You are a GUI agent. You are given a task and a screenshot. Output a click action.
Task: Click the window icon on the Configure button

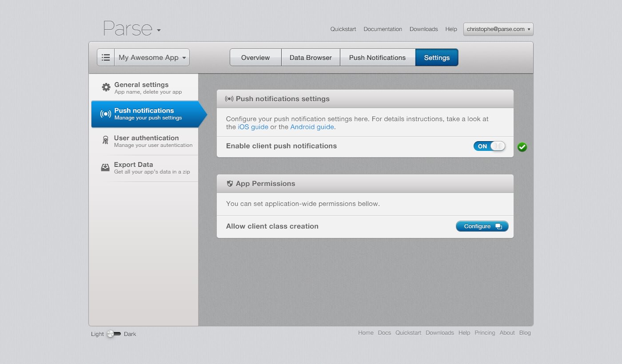[498, 226]
